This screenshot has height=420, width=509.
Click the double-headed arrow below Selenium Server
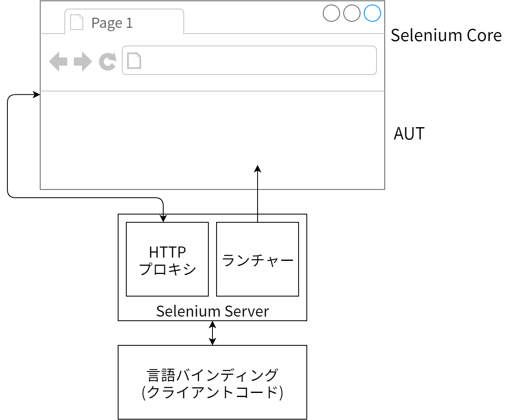coord(212,333)
